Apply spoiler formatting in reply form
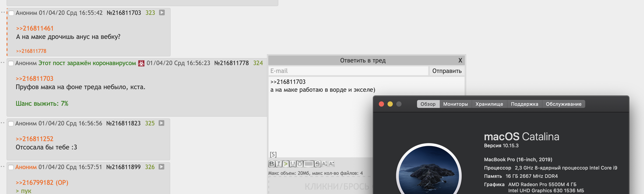This screenshot has width=644, height=194. pos(309,164)
